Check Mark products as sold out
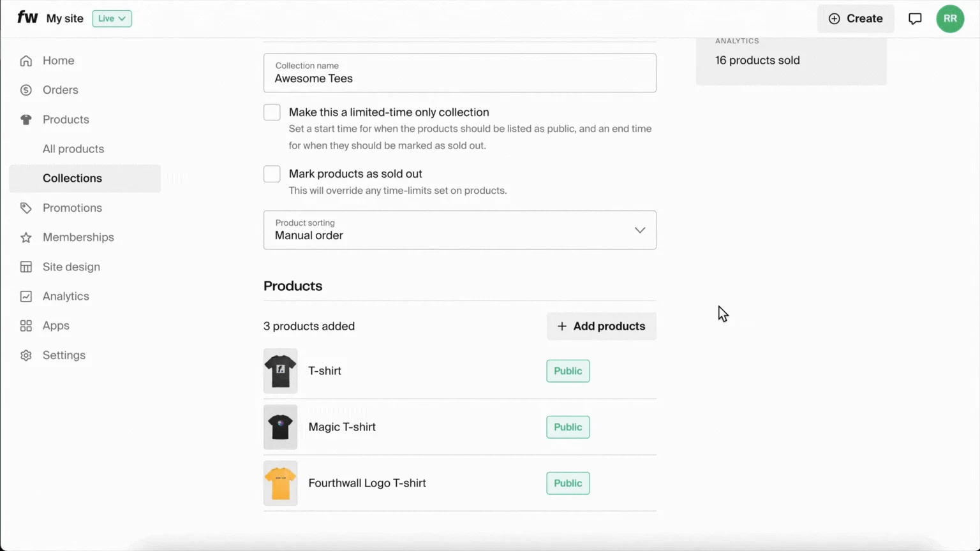The image size is (980, 551). pos(272,173)
